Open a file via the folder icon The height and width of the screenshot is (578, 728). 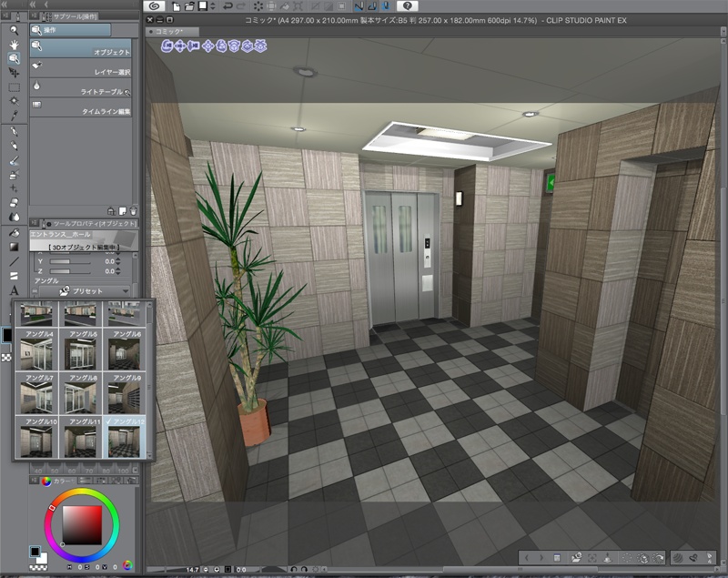(x=189, y=6)
